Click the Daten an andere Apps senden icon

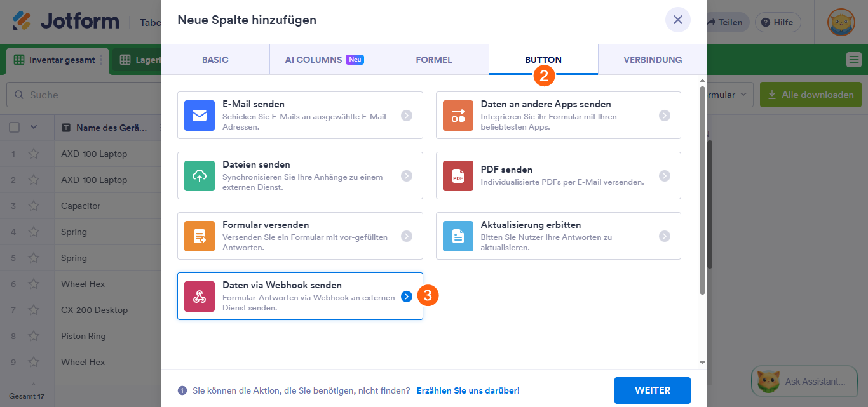459,115
